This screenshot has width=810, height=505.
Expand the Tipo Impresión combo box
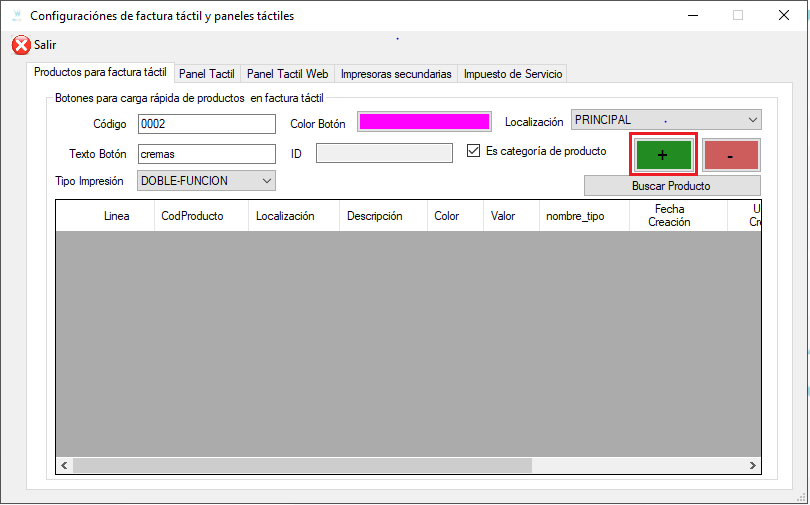click(206, 181)
